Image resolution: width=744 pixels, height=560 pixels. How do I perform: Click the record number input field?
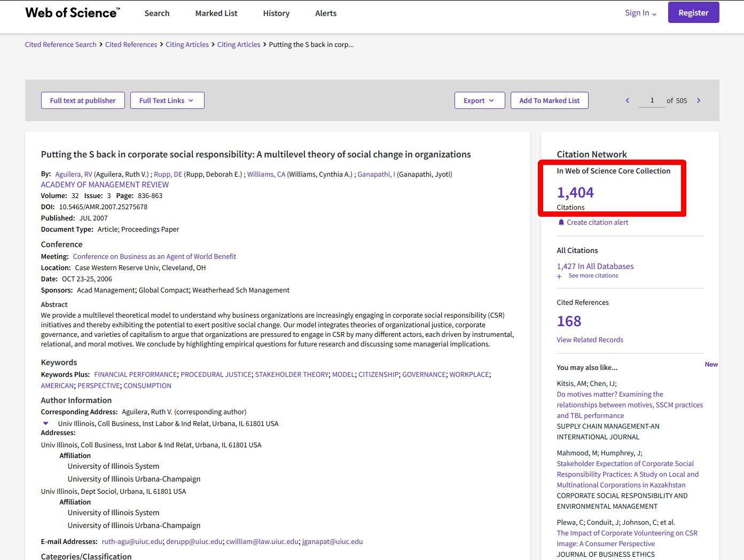652,100
